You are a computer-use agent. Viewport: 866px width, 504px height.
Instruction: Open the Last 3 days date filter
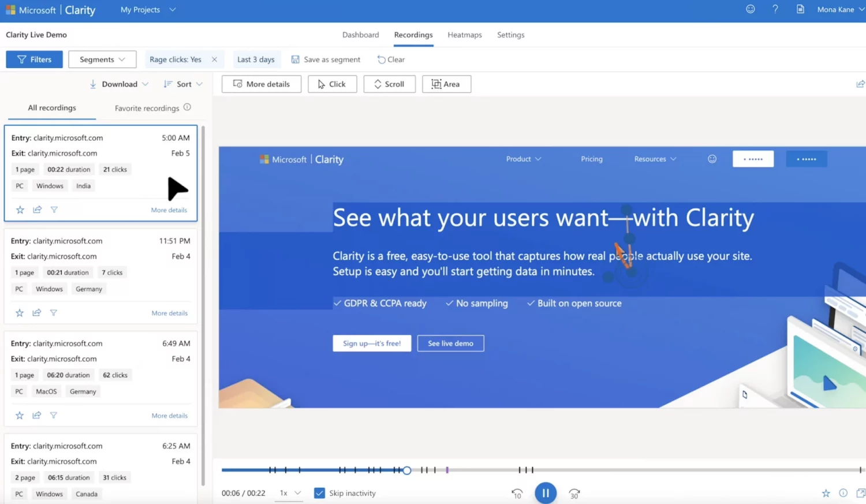coord(256,59)
